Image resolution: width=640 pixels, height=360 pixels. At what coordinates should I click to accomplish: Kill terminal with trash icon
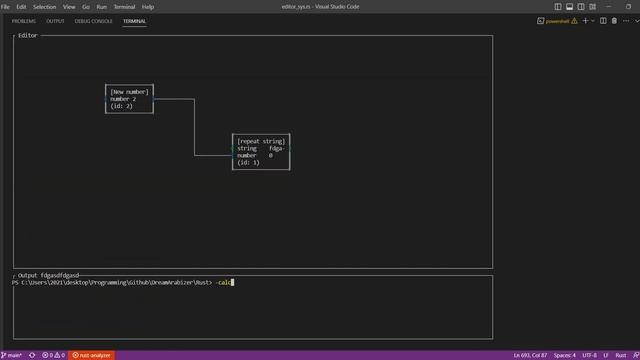[614, 21]
